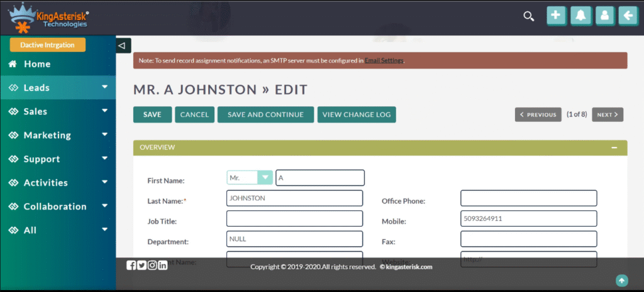Open the notifications bell icon
The width and height of the screenshot is (644, 292).
click(x=580, y=16)
